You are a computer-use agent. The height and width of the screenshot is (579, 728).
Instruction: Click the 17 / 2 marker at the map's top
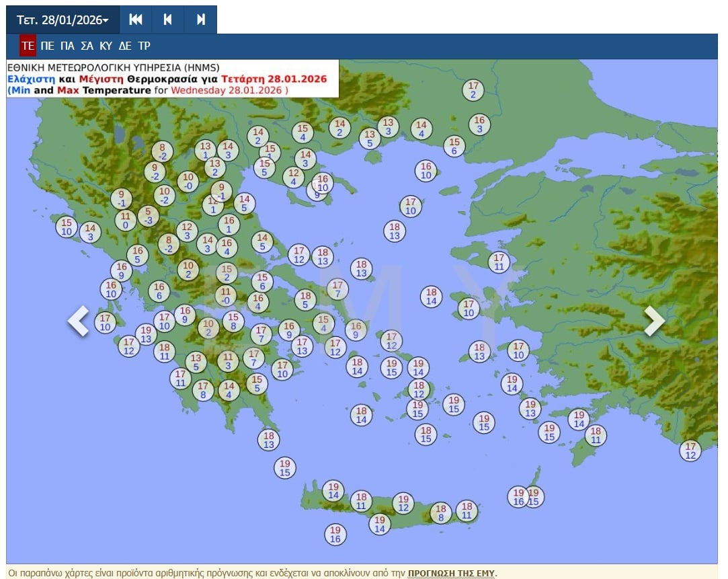473,90
